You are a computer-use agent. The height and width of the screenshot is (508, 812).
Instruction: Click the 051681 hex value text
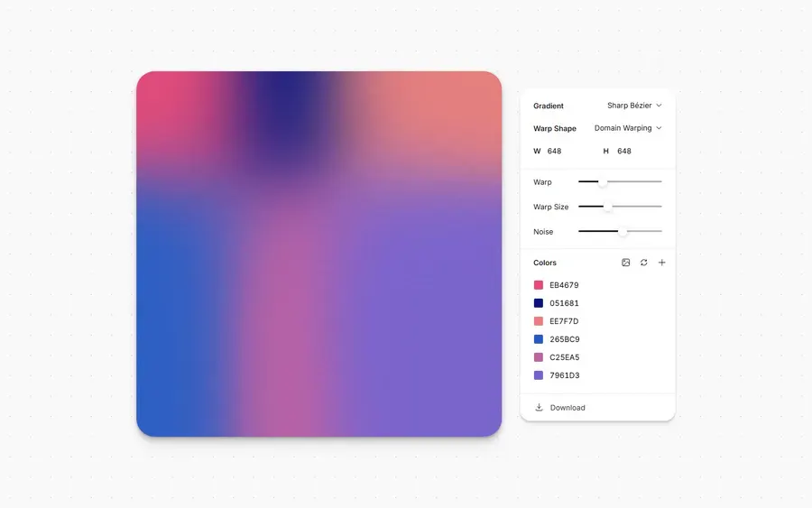(x=564, y=303)
